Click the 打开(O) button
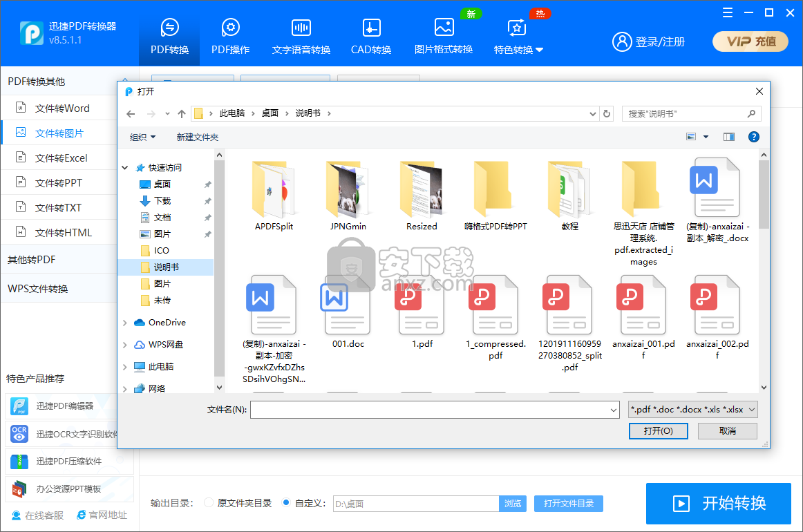 (x=658, y=431)
